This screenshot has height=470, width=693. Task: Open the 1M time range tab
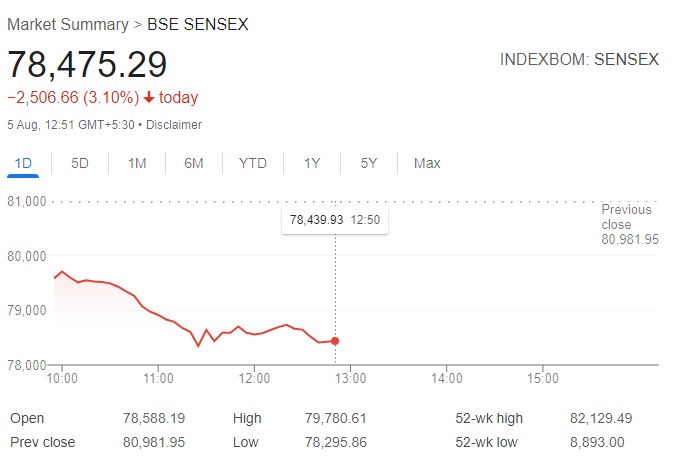[x=137, y=163]
